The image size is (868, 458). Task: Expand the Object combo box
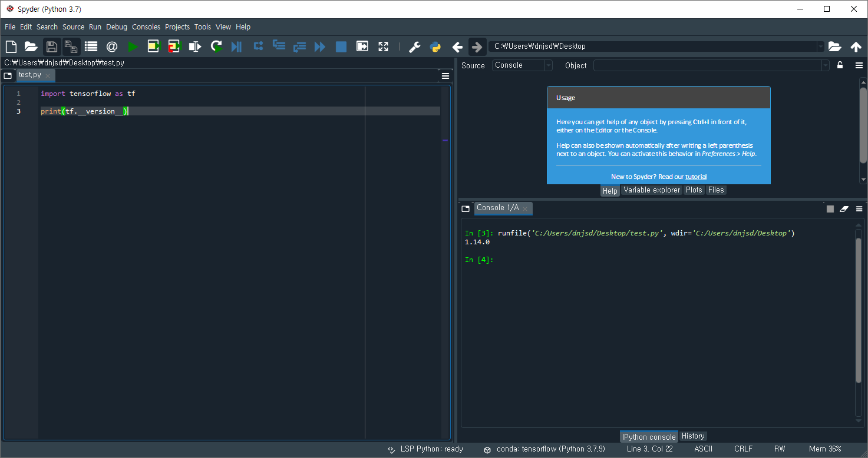point(825,65)
